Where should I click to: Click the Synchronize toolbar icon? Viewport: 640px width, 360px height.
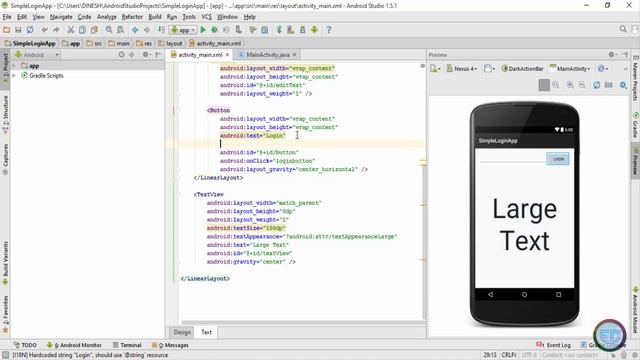(30, 30)
